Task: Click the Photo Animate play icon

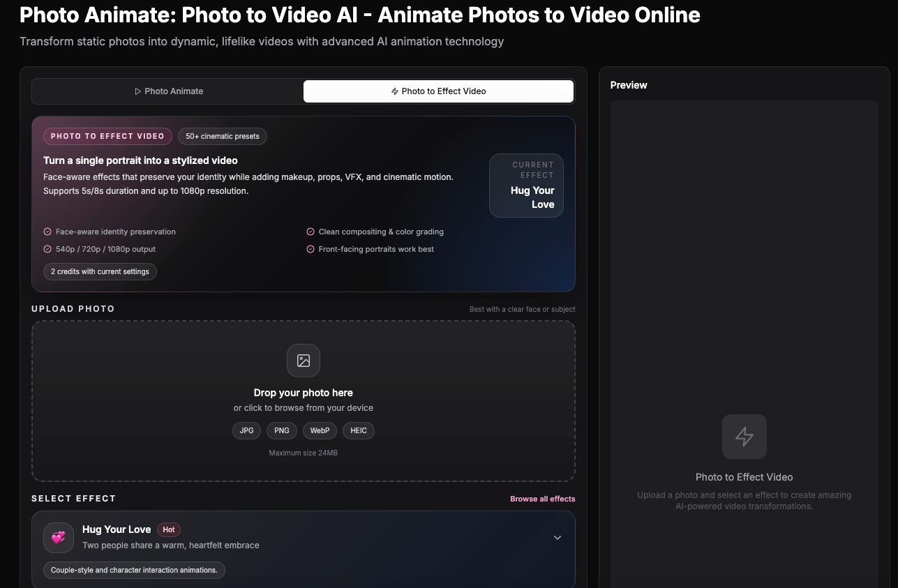Action: pyautogui.click(x=138, y=91)
